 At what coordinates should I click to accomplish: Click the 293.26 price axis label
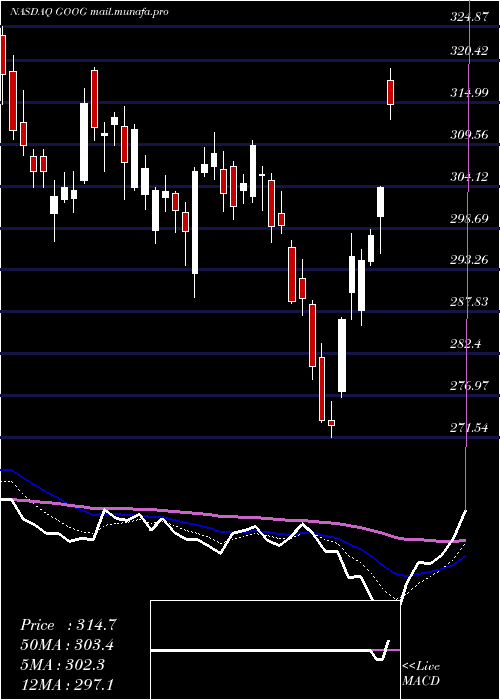(x=469, y=260)
